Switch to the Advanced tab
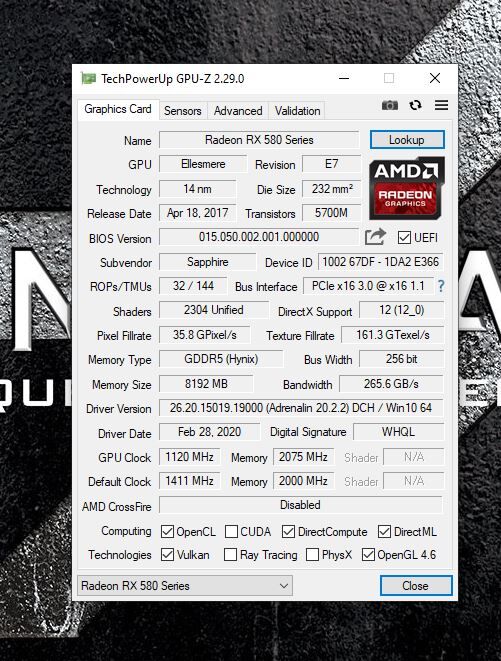 (x=238, y=111)
